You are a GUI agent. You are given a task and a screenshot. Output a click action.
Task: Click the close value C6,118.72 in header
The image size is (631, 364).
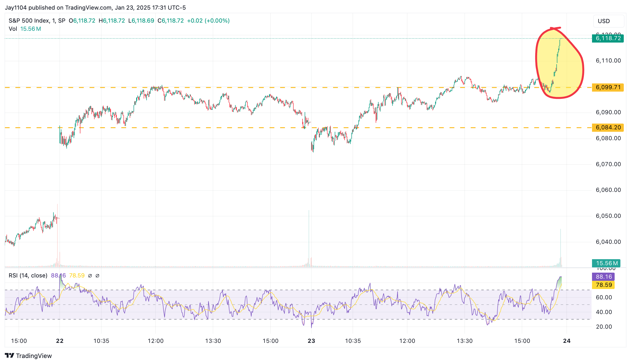(171, 21)
